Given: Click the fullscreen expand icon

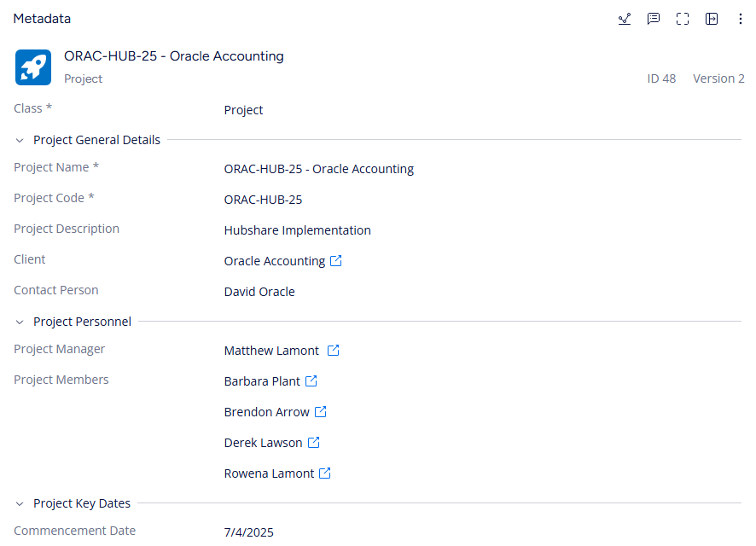Looking at the screenshot, I should [x=683, y=19].
